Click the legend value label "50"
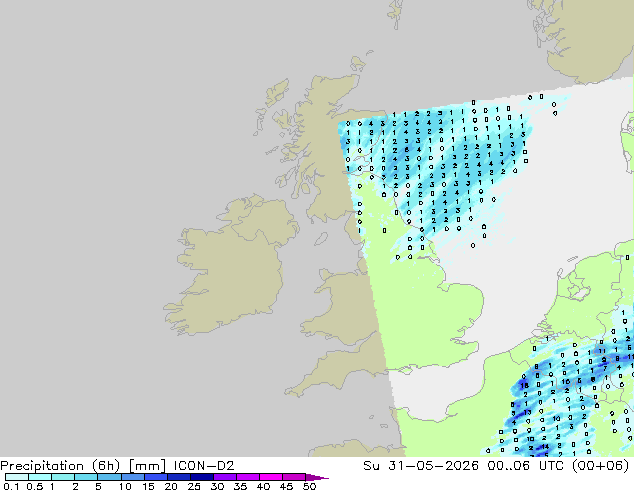Image resolution: width=634 pixels, height=490 pixels. [309, 486]
